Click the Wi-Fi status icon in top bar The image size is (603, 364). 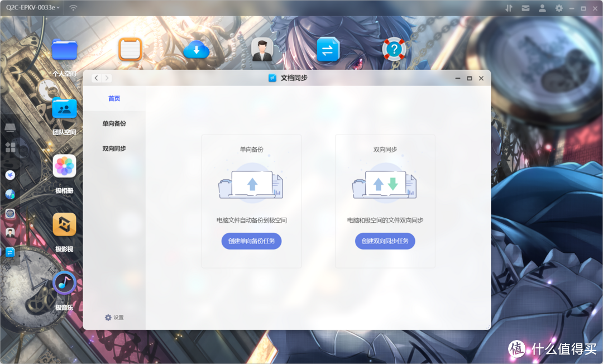coord(73,8)
